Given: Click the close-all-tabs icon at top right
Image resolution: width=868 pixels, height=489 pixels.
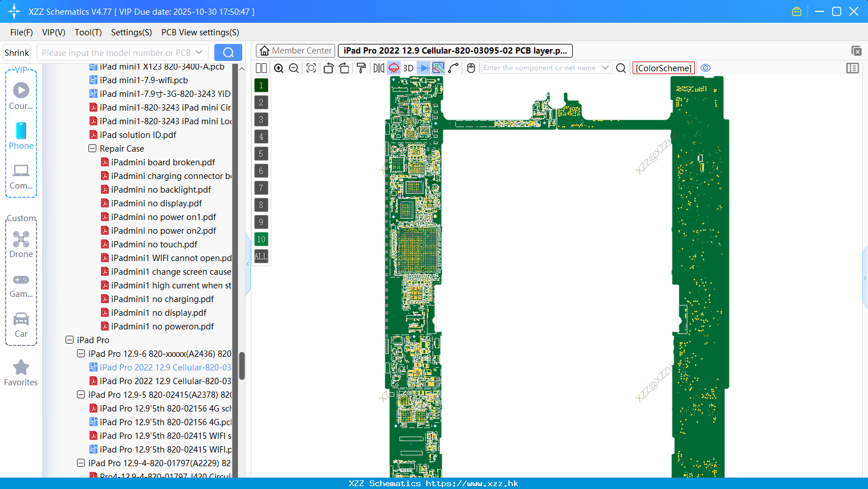Looking at the screenshot, I should pyautogui.click(x=856, y=51).
